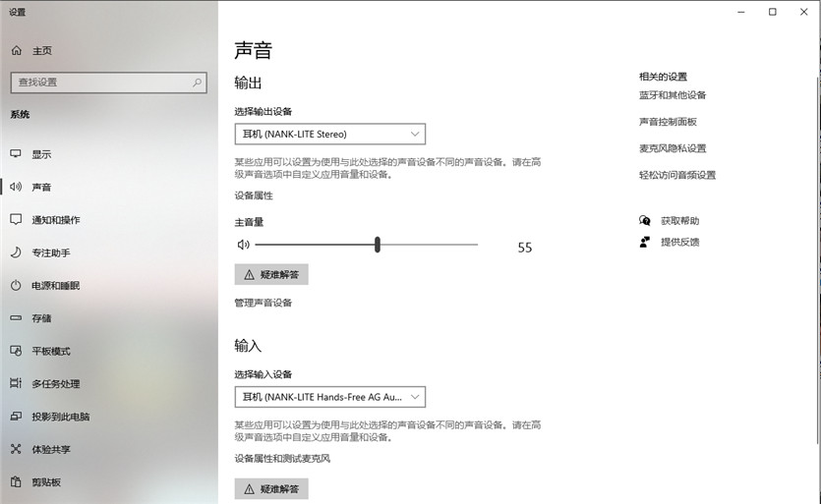Click the 主音量 slider thumb
Viewport: 821px width, 504px height.
pyautogui.click(x=377, y=245)
